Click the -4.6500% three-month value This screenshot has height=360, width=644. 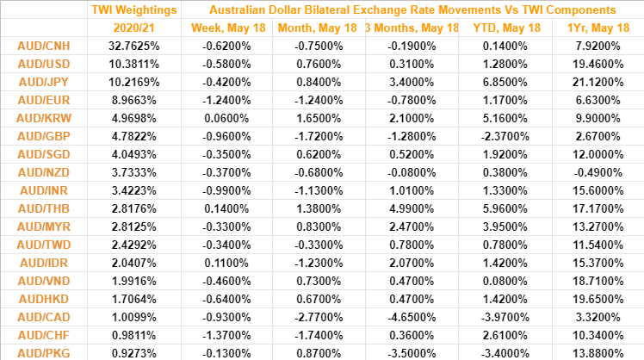click(412, 318)
